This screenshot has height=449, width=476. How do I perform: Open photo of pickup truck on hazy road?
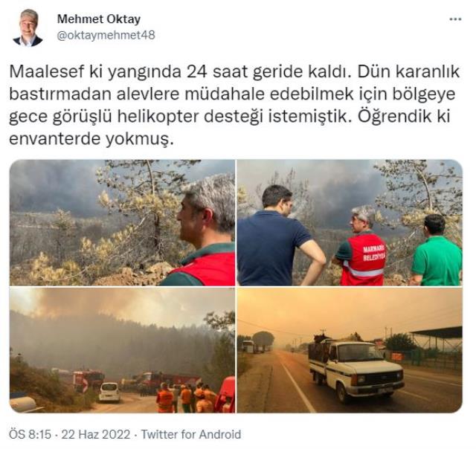[x=350, y=350]
